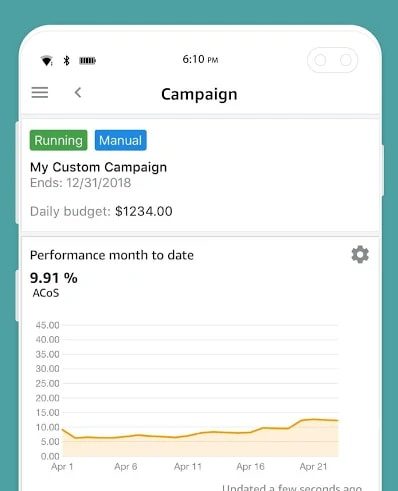This screenshot has height=491, width=398.
Task: Tap the Ends 12/31/2018 date
Action: [80, 183]
